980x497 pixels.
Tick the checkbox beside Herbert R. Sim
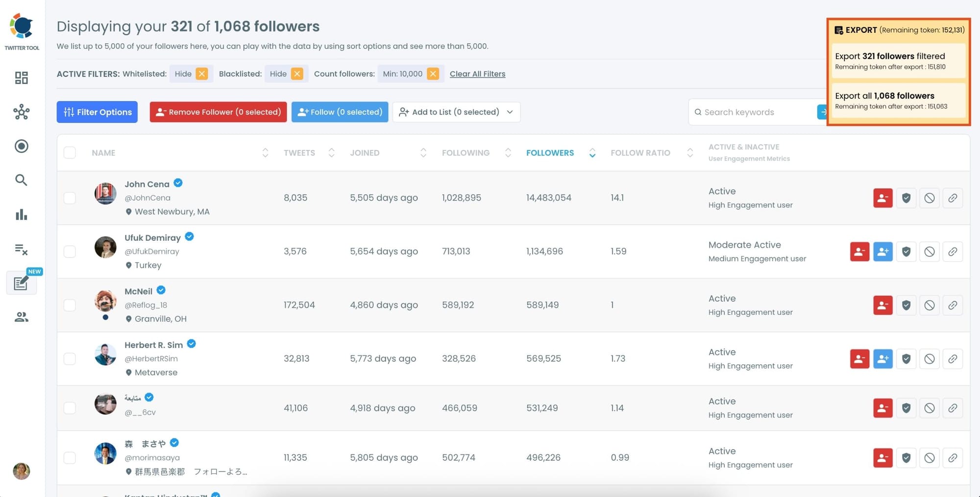[x=70, y=358]
